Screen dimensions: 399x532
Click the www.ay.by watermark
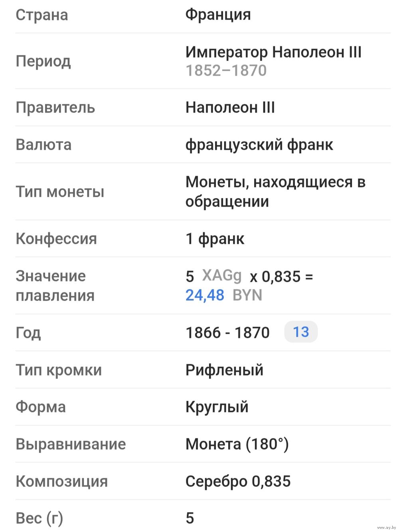tap(386, 527)
